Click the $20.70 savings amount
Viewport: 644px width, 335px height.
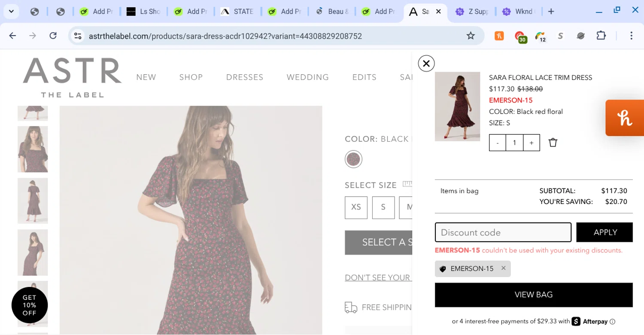(x=616, y=202)
